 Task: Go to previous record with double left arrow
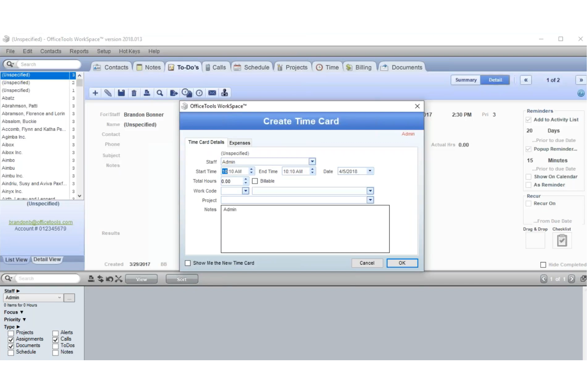pyautogui.click(x=526, y=80)
